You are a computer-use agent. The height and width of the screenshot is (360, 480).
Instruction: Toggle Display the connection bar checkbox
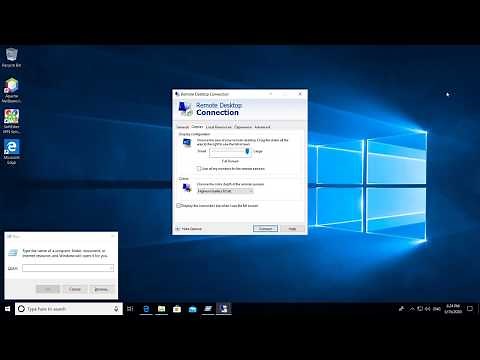click(x=178, y=206)
